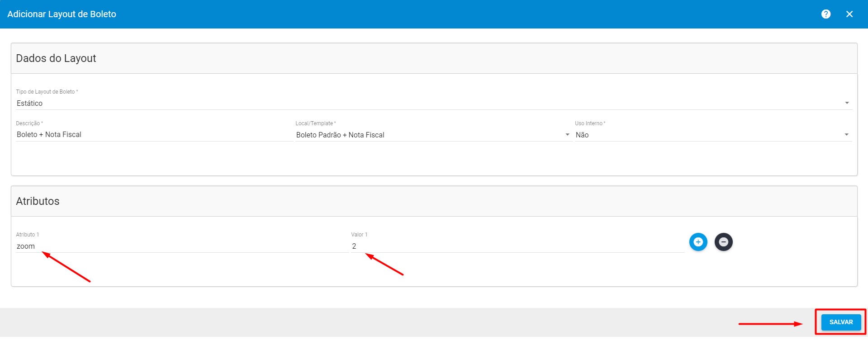Remove attribute using the minus icon
The width and height of the screenshot is (868, 345).
tap(723, 242)
